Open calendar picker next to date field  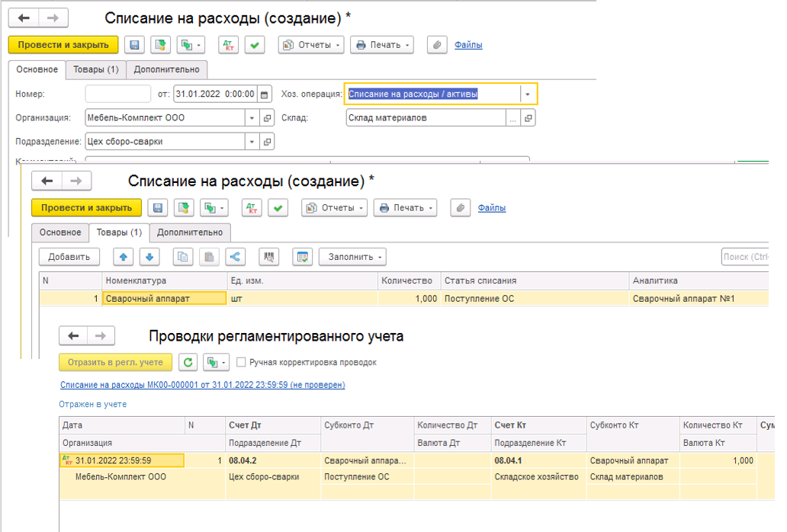click(x=265, y=94)
